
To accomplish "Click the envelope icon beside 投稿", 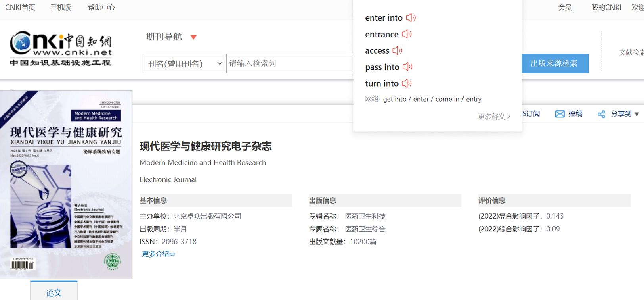I will click(x=560, y=114).
